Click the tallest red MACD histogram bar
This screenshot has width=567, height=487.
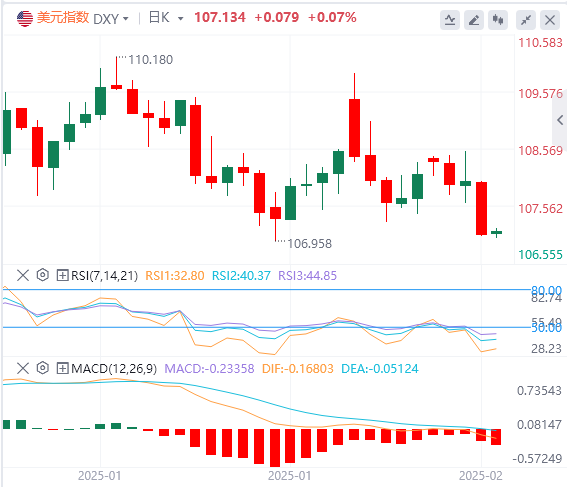(x=275, y=448)
